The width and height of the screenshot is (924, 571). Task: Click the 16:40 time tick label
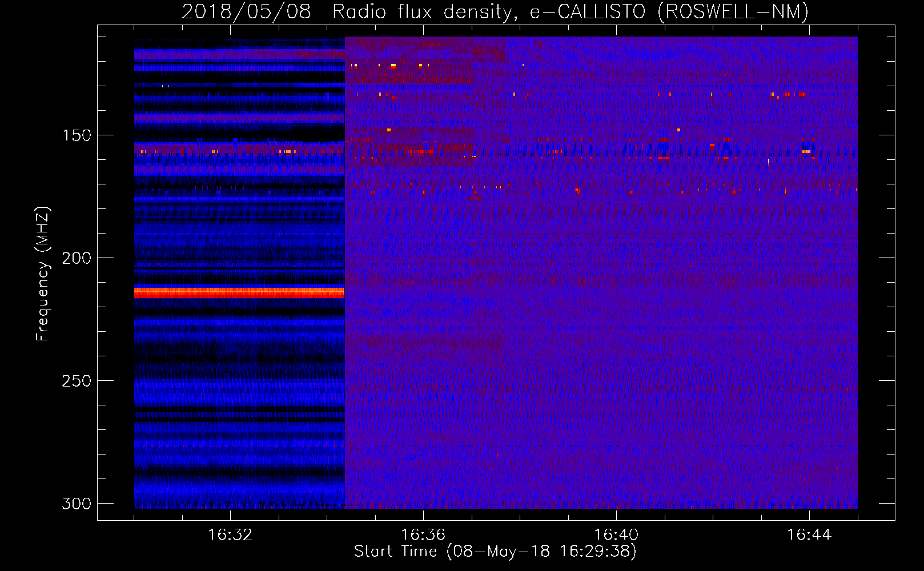pos(616,535)
